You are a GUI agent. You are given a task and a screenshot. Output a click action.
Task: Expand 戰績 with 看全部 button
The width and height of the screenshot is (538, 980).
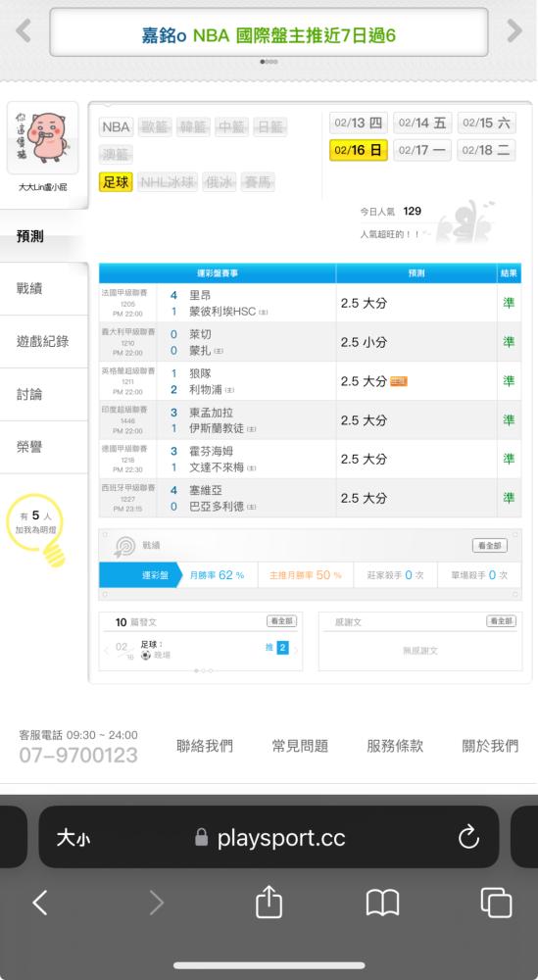489,546
